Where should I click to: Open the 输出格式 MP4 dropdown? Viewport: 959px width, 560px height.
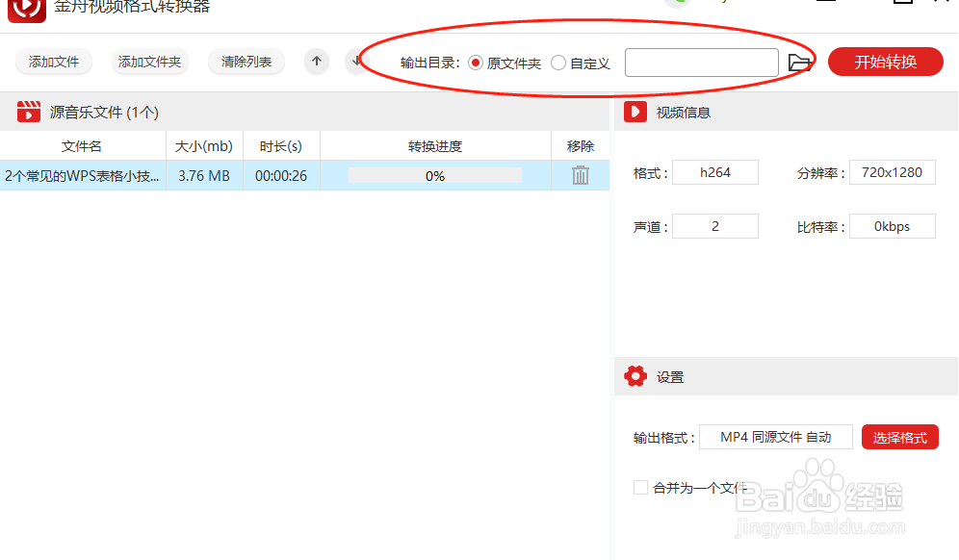[775, 436]
